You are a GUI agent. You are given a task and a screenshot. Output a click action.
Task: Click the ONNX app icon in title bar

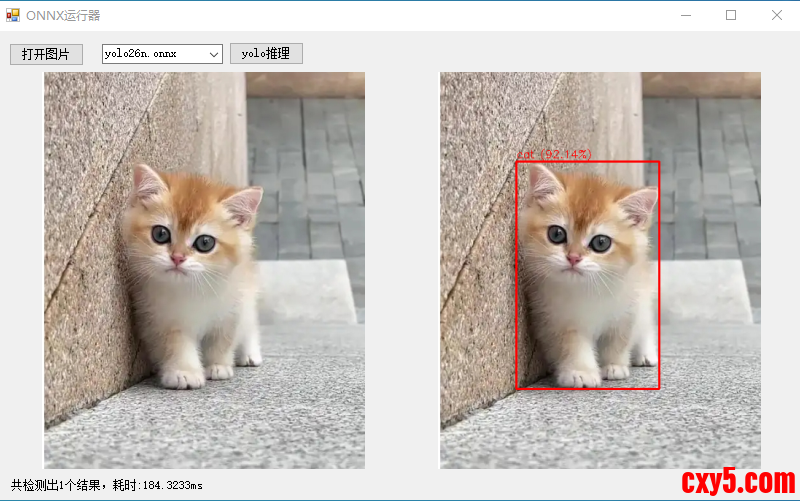[x=13, y=15]
